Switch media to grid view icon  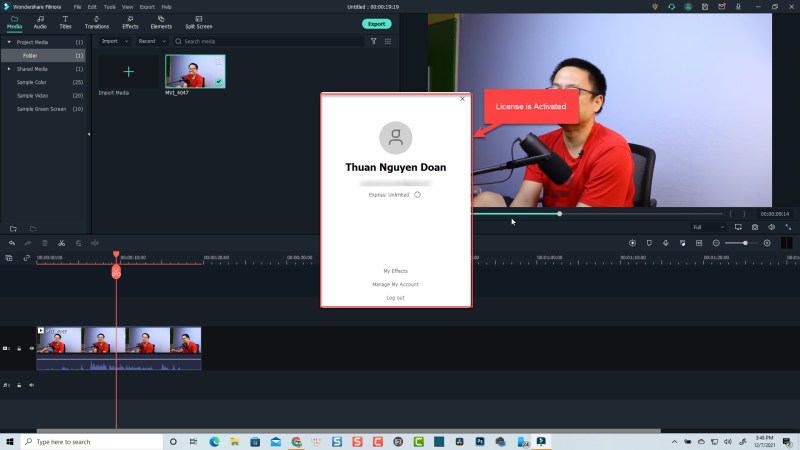(388, 42)
